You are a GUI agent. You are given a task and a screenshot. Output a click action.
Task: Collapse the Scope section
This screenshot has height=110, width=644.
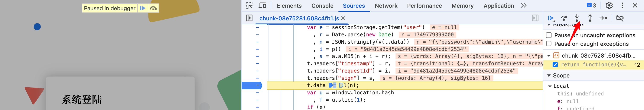[549, 76]
